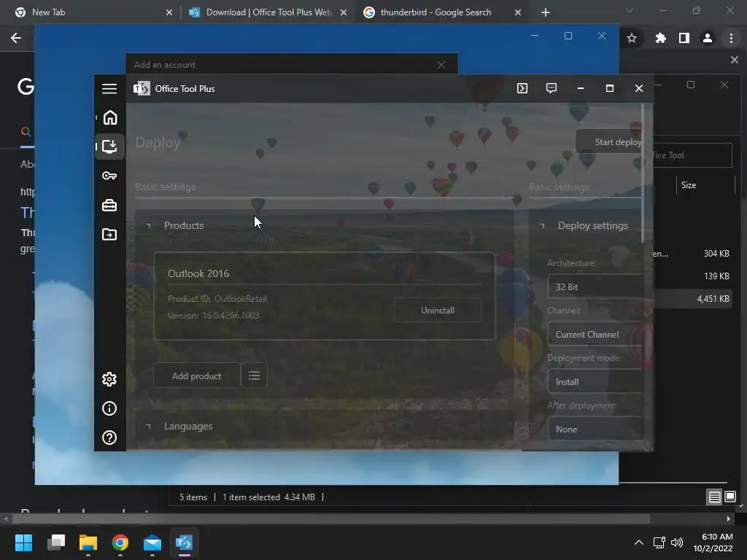Select the 304 KB file row
This screenshot has width=747, height=560.
click(x=693, y=253)
